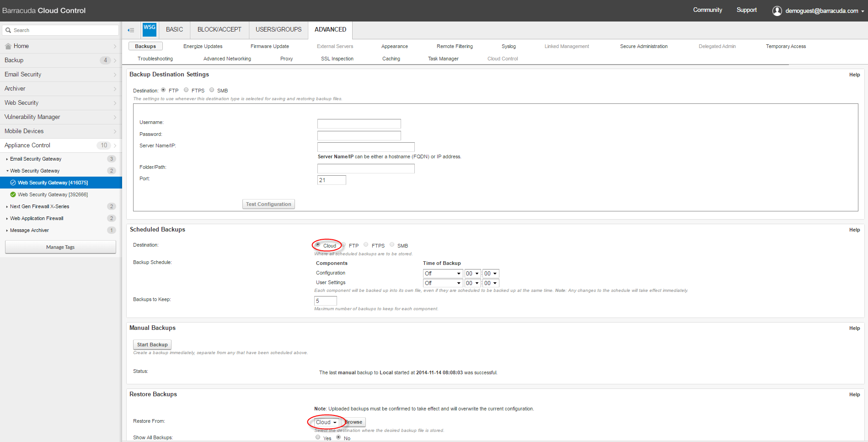Click the sidebar Search box
Image resolution: width=868 pixels, height=442 pixels.
coord(60,30)
